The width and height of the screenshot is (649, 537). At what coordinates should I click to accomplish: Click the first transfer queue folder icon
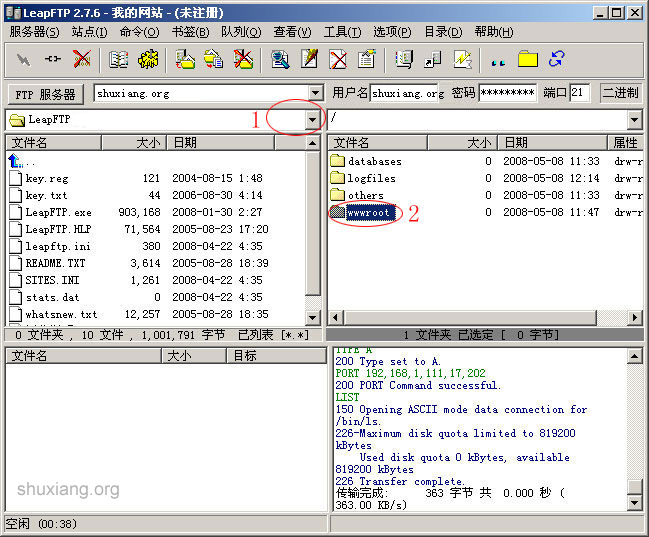(185, 60)
